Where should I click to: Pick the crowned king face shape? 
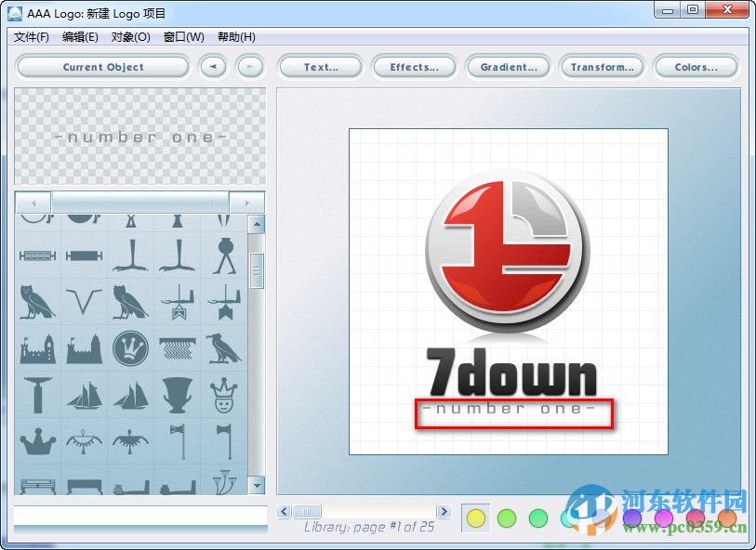[x=224, y=395]
